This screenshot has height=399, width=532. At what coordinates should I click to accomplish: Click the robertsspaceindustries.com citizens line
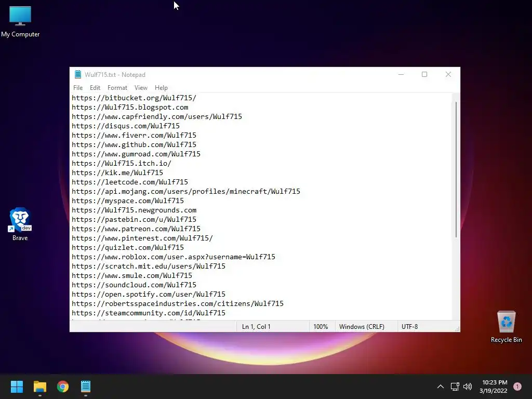(x=178, y=303)
